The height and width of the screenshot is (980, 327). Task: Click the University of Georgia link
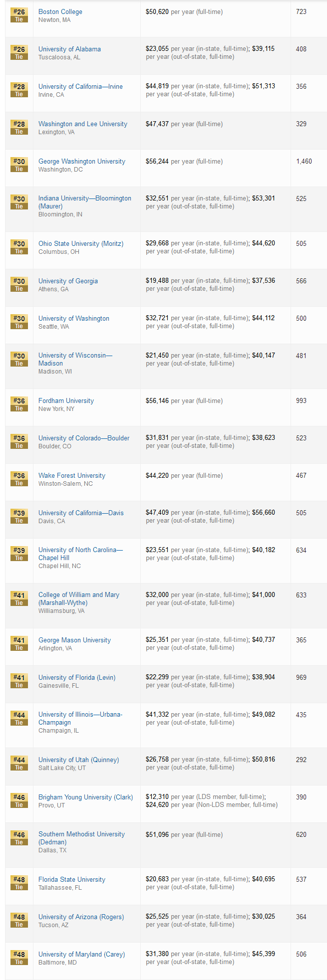[x=68, y=281]
